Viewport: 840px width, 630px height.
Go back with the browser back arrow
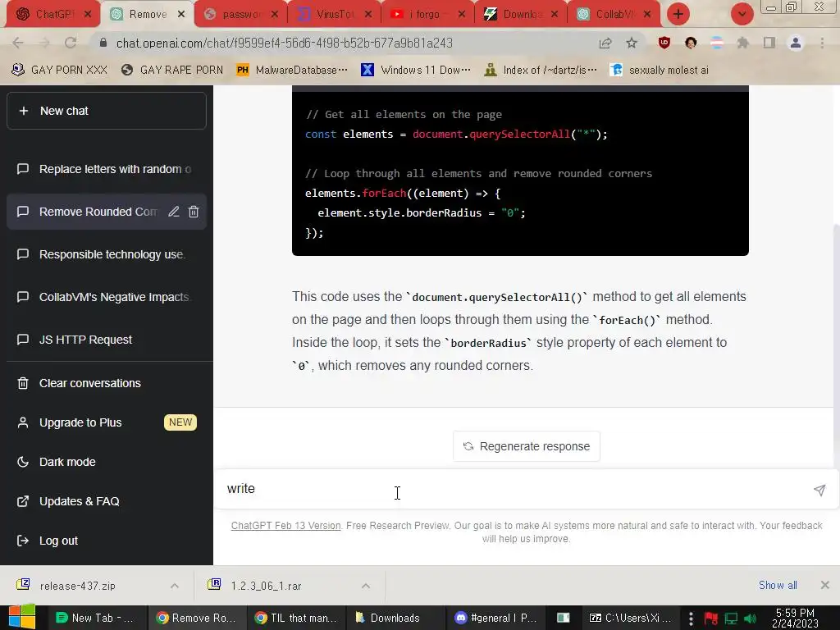[18, 43]
